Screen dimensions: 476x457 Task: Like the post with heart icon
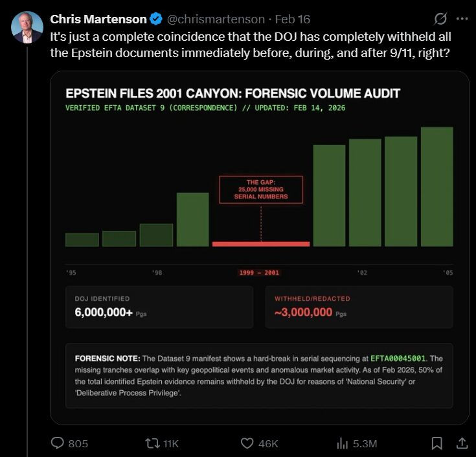point(247,443)
